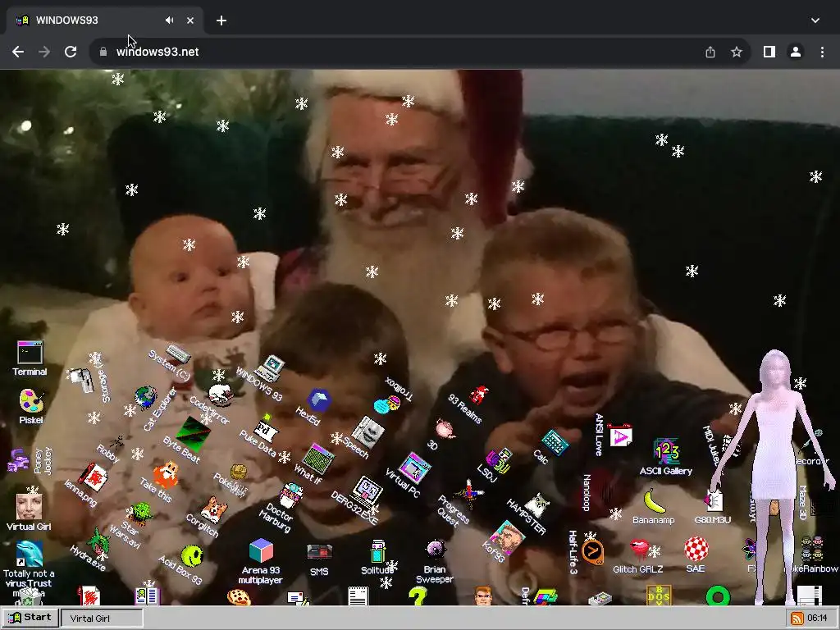Open the System (C:) drive icon
Screen dimensions: 840x630
point(178,354)
